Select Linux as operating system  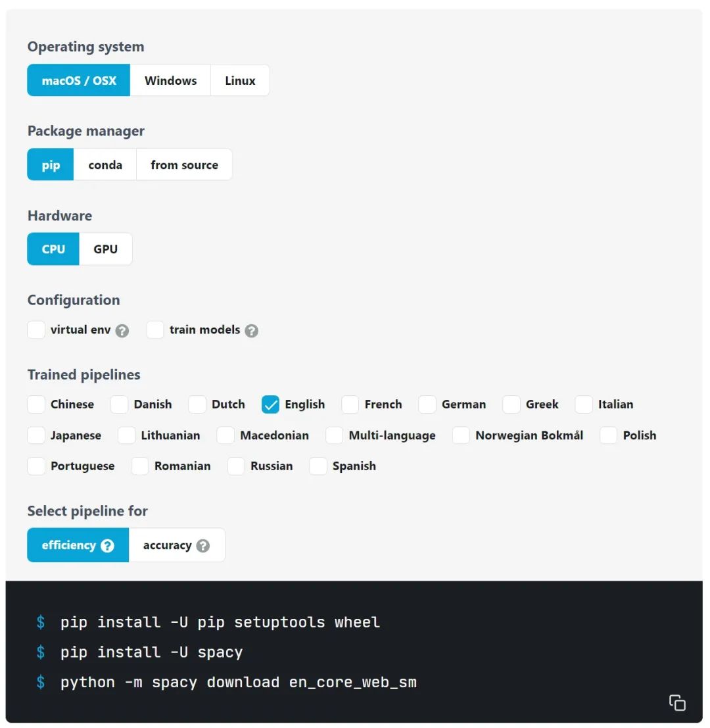click(240, 80)
